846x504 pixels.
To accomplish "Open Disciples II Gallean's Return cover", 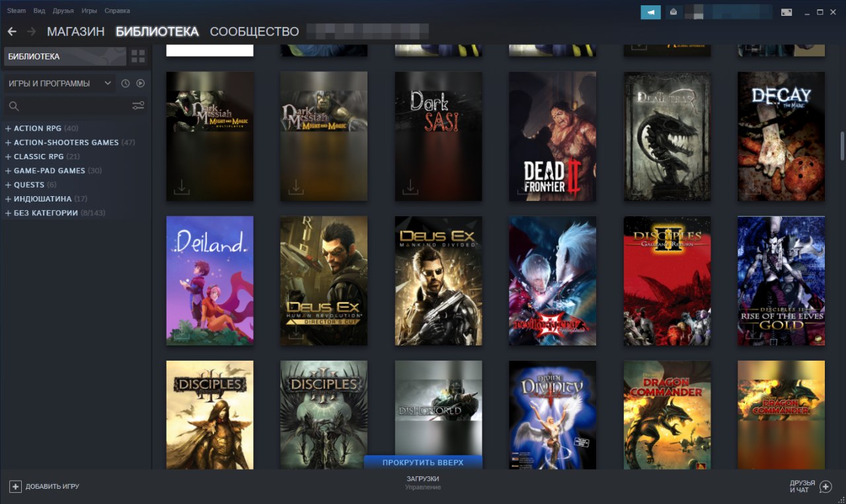I will 667,281.
